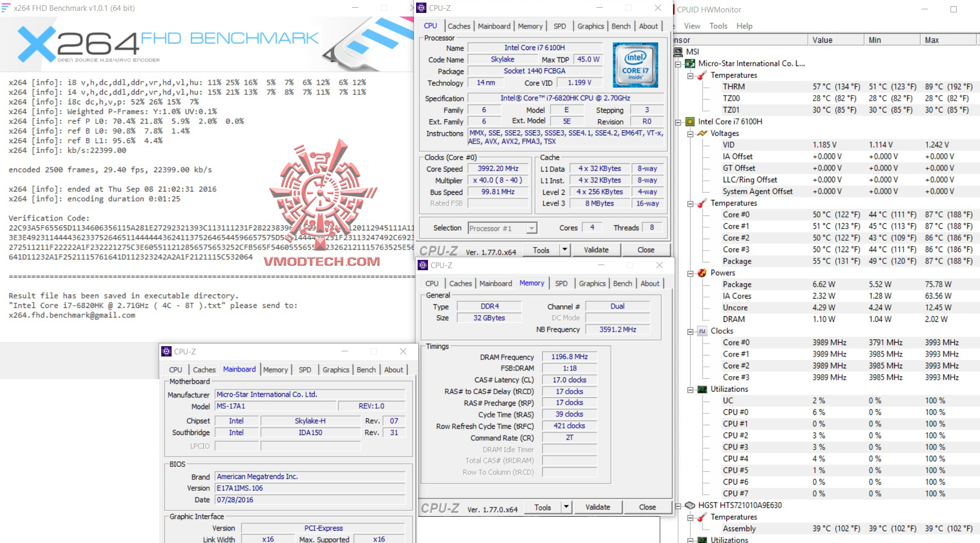The height and width of the screenshot is (543, 980).
Task: Click the thermometer icon next to Temperatures
Action: click(701, 75)
